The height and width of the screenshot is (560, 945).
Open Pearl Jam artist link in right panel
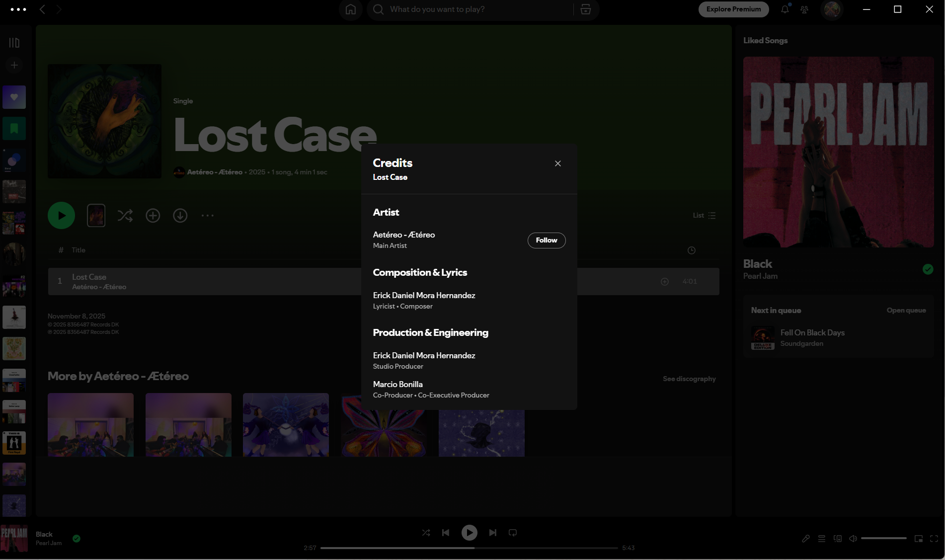tap(760, 276)
